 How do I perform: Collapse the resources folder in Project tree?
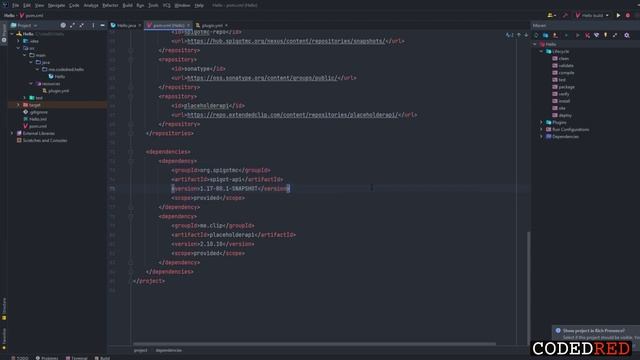pos(31,84)
